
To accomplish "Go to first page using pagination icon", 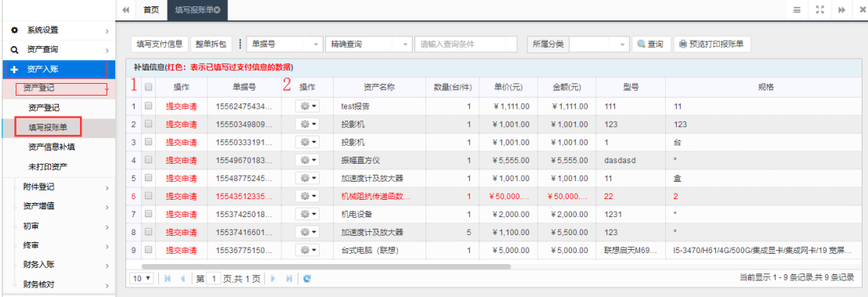I will pos(167,279).
